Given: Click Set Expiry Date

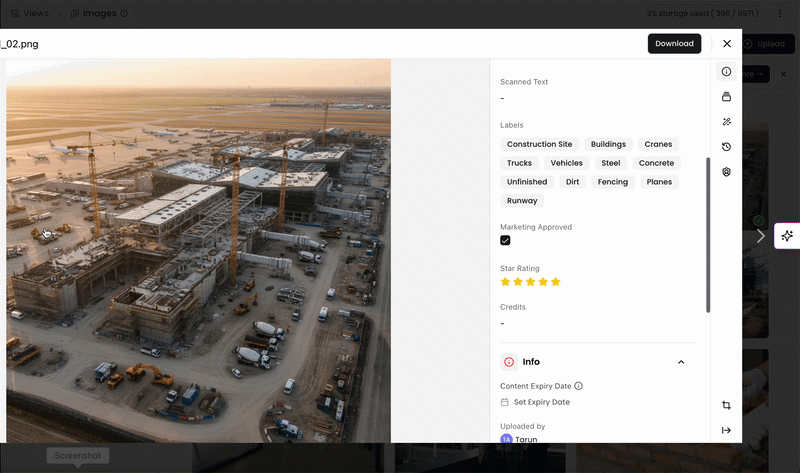Looking at the screenshot, I should [x=541, y=402].
